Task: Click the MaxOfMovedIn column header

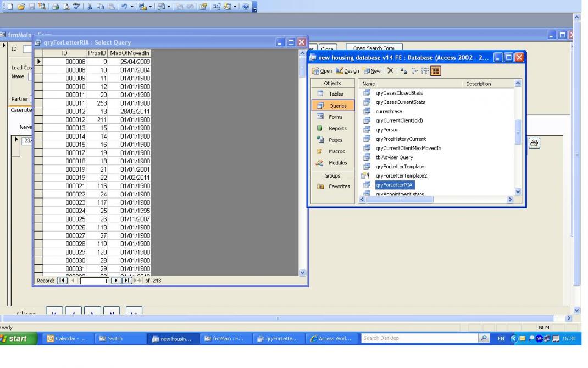Action: click(x=129, y=53)
